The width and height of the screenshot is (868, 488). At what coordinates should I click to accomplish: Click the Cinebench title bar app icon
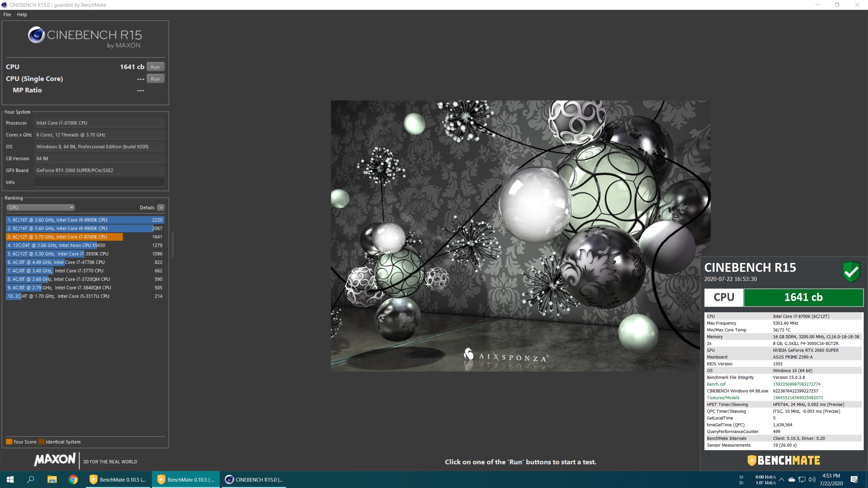4,5
